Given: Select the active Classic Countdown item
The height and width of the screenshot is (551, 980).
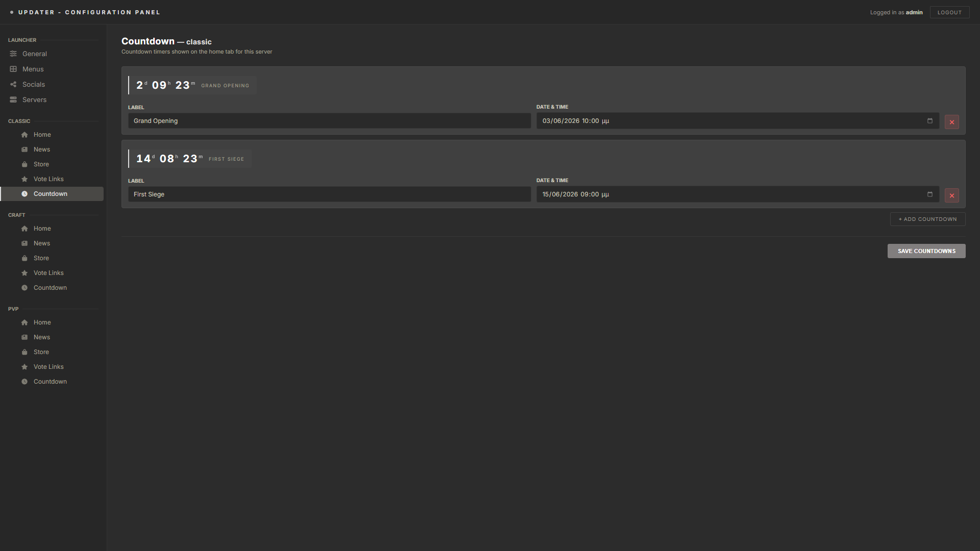Looking at the screenshot, I should point(52,194).
